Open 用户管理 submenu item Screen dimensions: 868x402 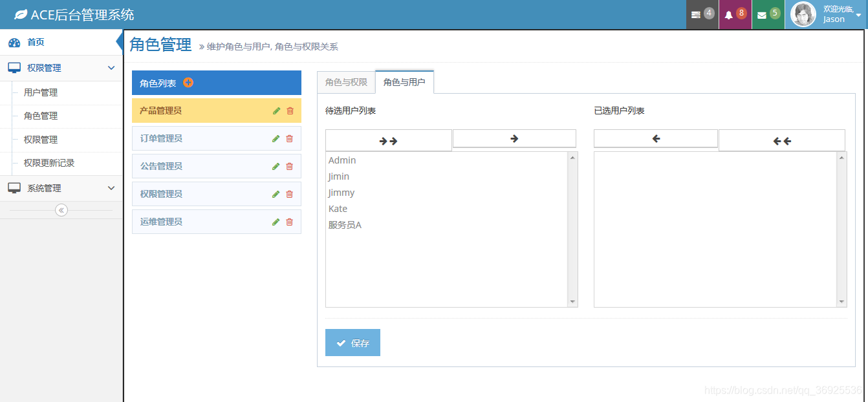click(x=41, y=92)
